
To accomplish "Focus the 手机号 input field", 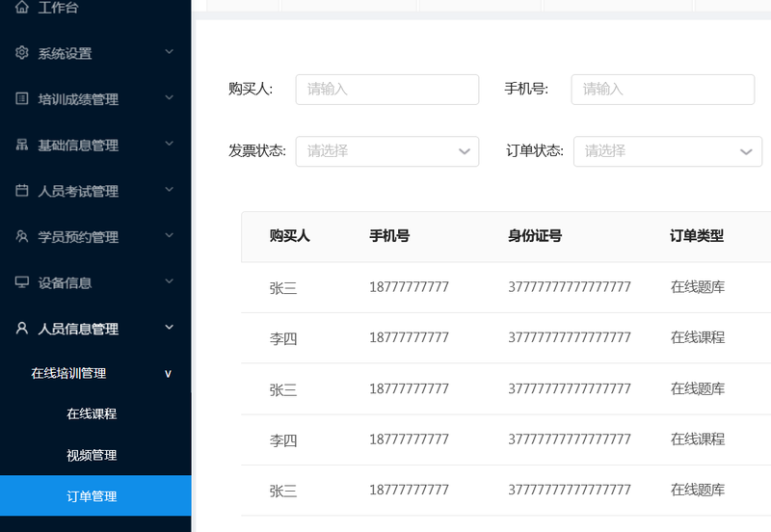I will pyautogui.click(x=662, y=90).
